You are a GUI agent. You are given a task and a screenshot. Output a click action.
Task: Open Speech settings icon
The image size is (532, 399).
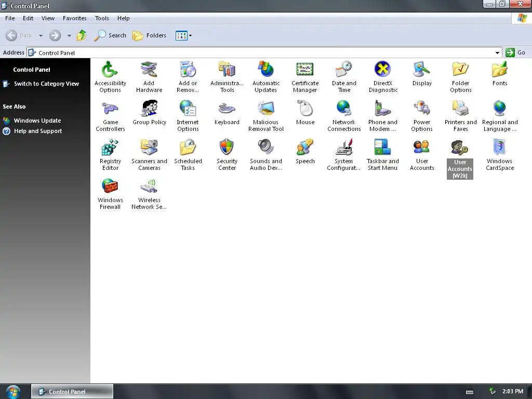click(304, 152)
